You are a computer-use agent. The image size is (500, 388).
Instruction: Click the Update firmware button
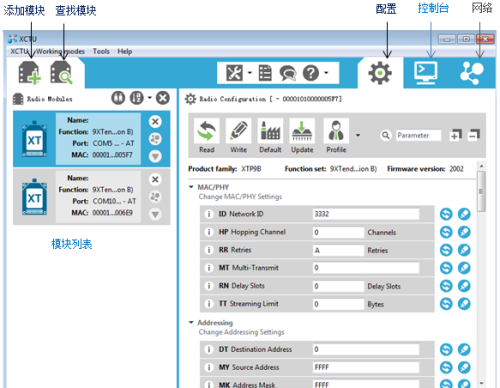pos(302,136)
